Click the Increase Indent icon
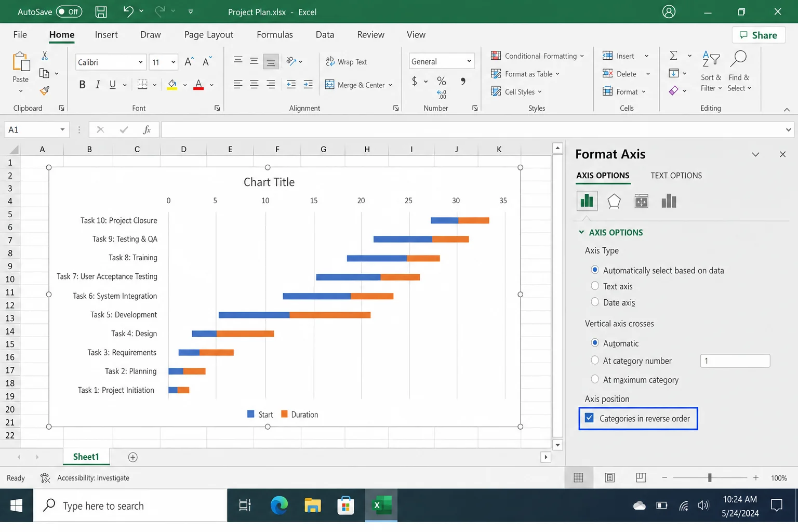 pyautogui.click(x=308, y=84)
